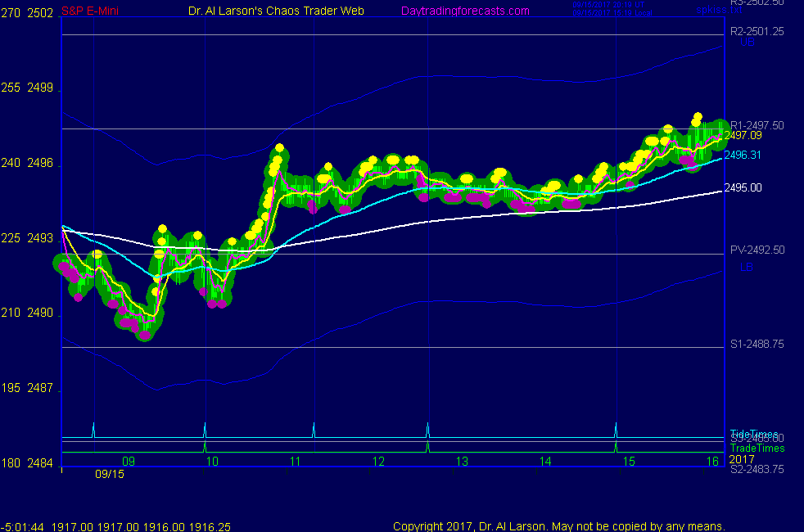Select the '09/15/2017 15:19 Local' timestamp

[x=612, y=13]
